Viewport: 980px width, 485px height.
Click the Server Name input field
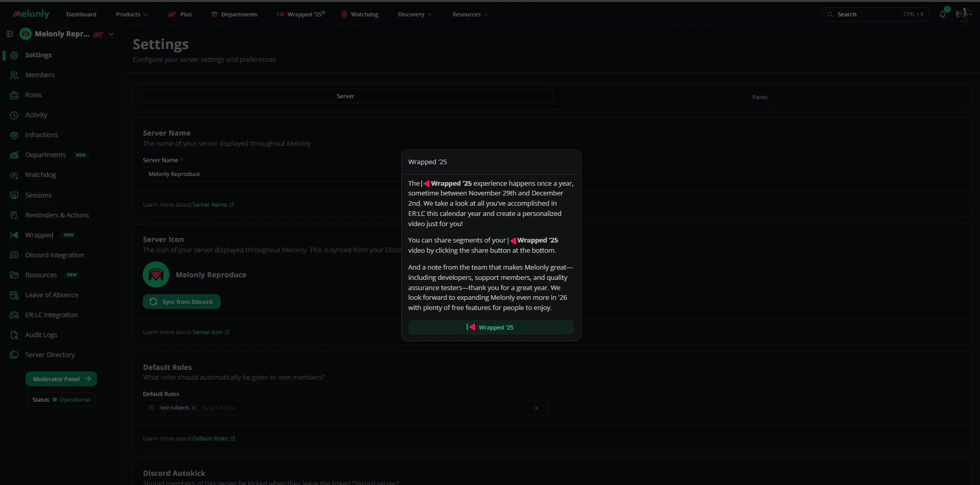click(272, 174)
